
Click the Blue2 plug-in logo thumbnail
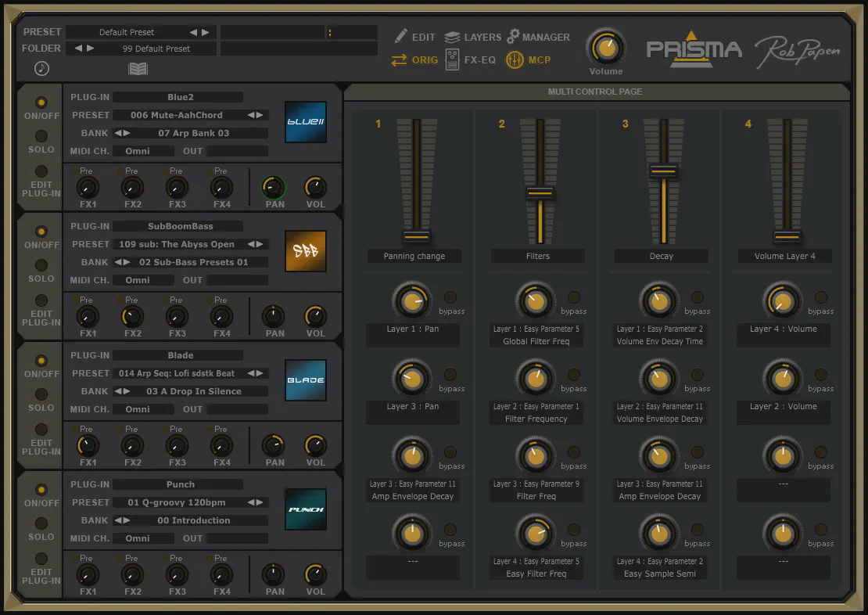305,122
